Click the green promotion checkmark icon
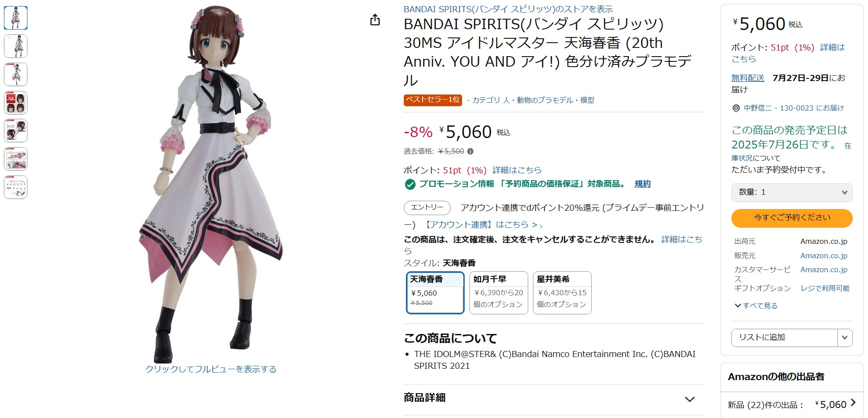Screen dimensions: 868x418 (x=410, y=185)
